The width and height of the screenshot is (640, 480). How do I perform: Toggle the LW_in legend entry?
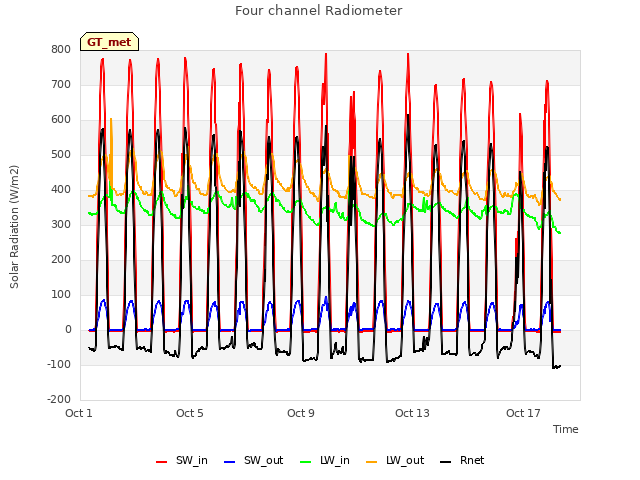325,460
